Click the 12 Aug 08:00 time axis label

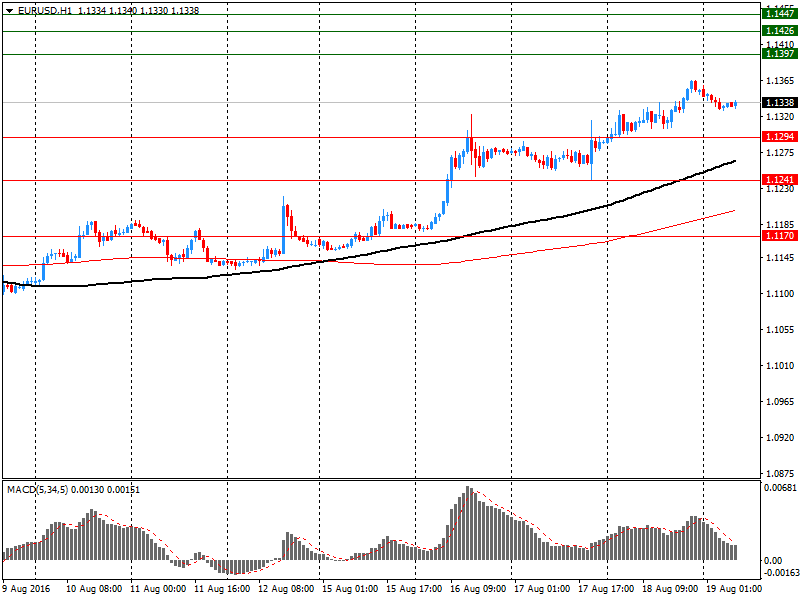286,589
